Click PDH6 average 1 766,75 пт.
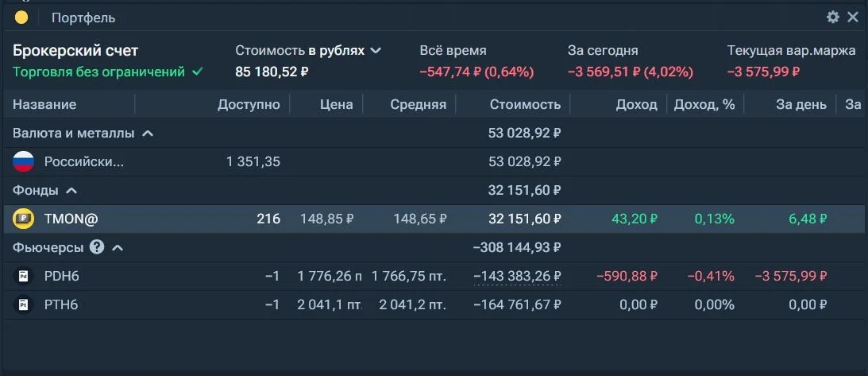 click(408, 276)
